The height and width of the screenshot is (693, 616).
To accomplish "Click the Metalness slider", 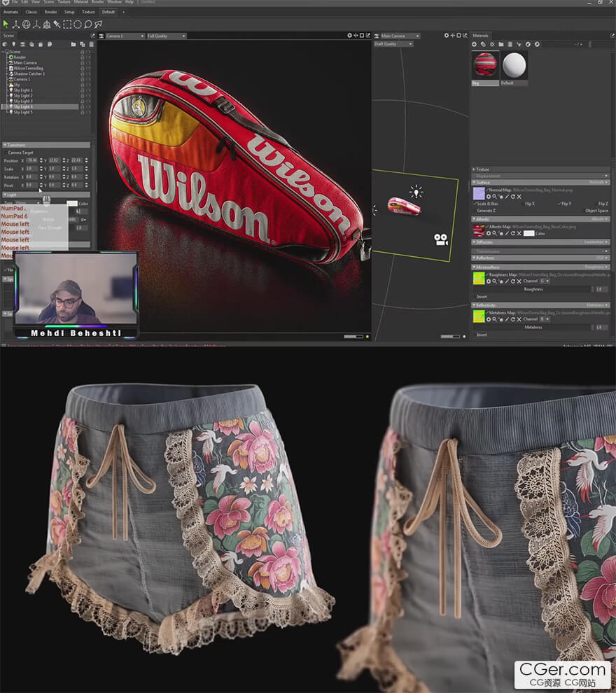I will tap(533, 327).
